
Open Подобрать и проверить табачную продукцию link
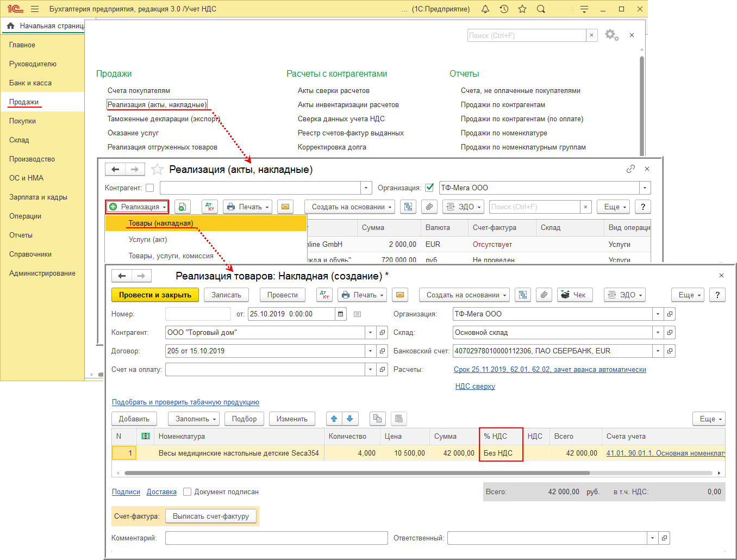[185, 402]
